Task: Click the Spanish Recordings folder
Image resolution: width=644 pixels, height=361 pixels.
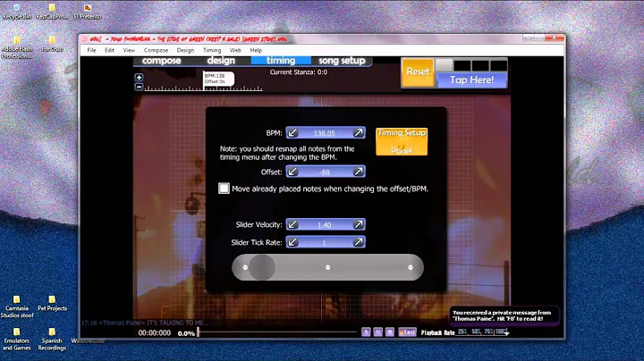Action: tap(52, 340)
